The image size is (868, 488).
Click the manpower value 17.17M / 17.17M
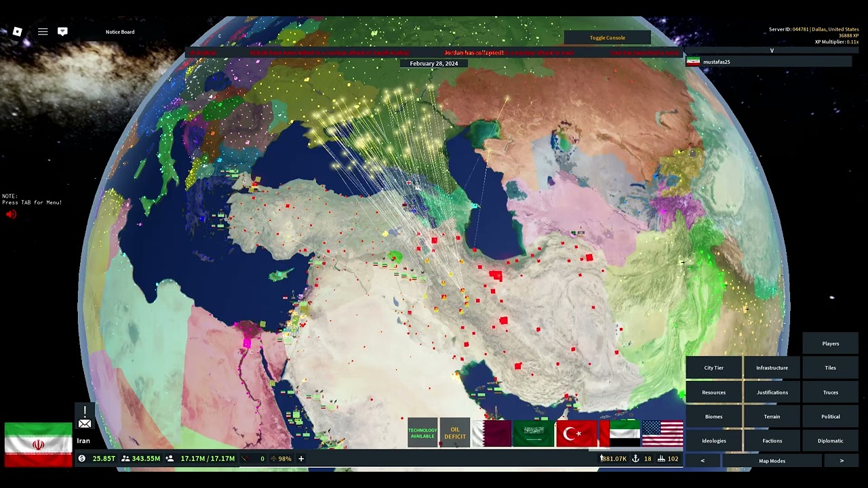[208, 459]
